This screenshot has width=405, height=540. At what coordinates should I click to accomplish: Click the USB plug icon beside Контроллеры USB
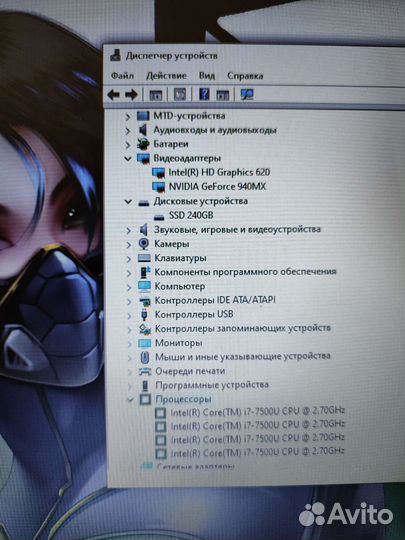pos(145,314)
